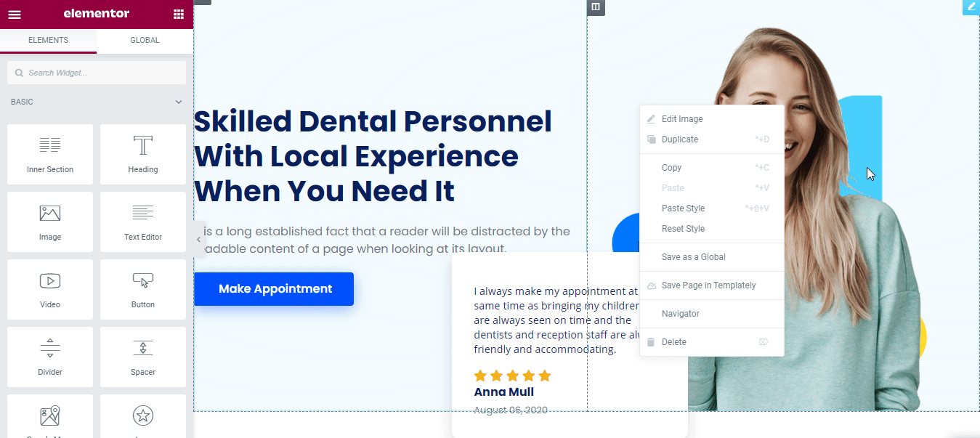This screenshot has height=438, width=980.
Task: Click the elementor logo text
Action: [97, 14]
